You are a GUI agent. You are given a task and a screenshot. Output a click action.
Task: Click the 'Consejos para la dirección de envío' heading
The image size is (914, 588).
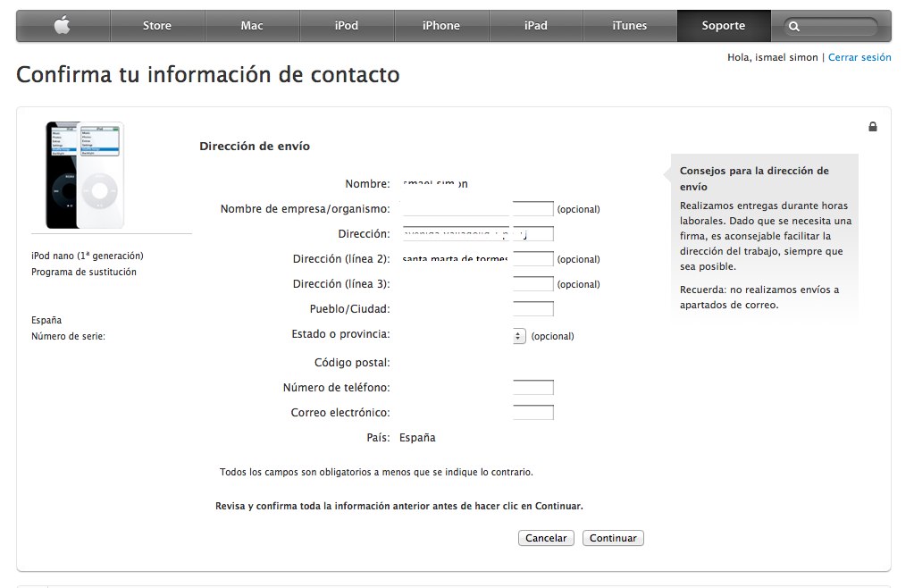754,179
